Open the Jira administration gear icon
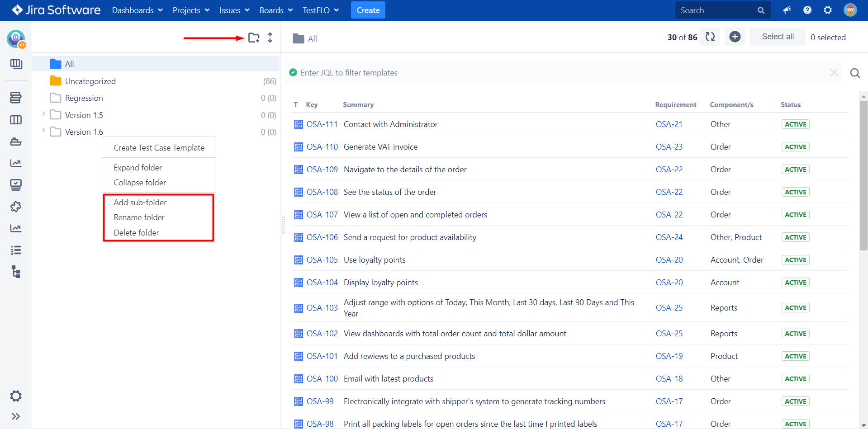The width and height of the screenshot is (868, 429). coord(828,10)
